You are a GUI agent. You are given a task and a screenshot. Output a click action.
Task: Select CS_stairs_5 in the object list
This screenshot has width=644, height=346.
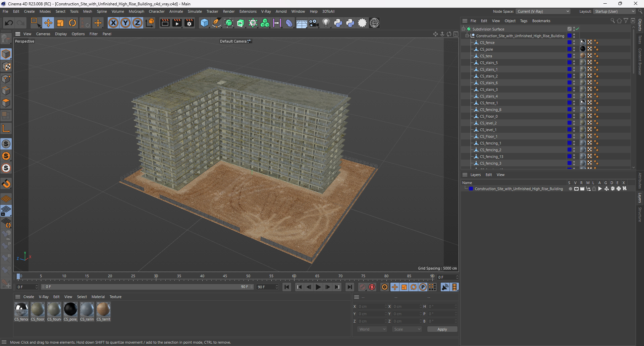tap(488, 63)
